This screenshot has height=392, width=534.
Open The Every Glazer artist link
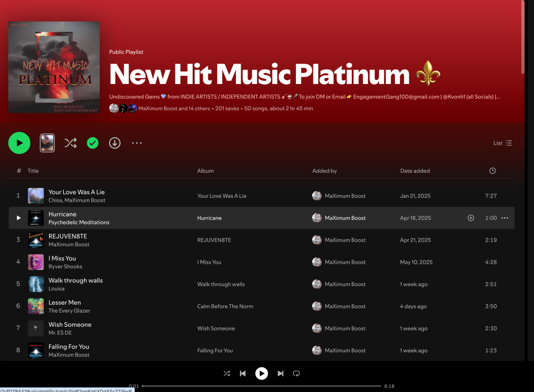[x=69, y=311]
